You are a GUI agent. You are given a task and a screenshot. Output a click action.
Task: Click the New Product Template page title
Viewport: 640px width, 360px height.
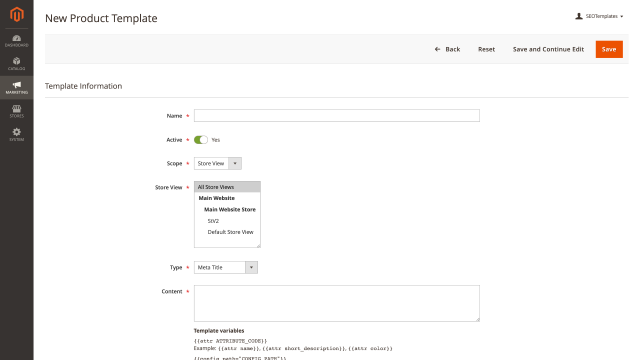tap(101, 18)
